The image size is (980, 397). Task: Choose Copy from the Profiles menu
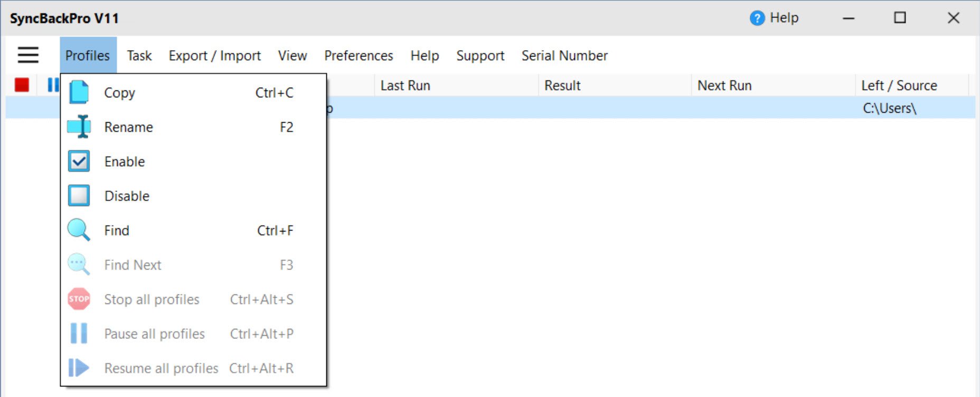pyautogui.click(x=193, y=93)
